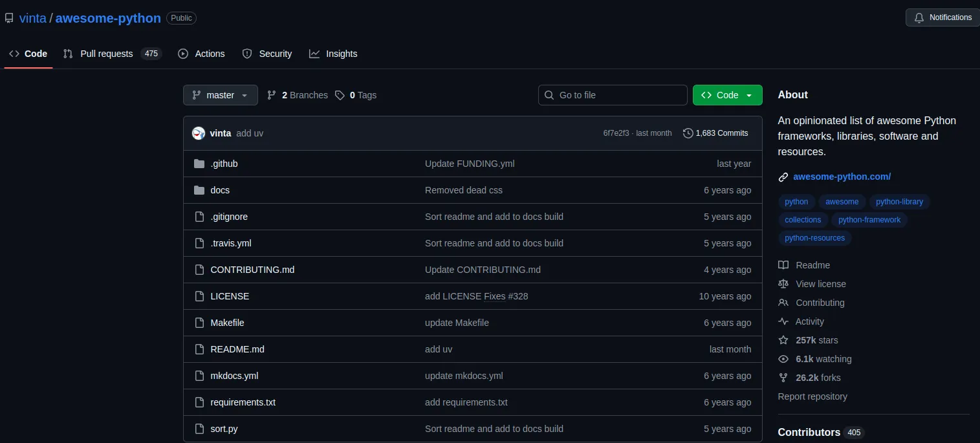Click the Report repository link

812,396
